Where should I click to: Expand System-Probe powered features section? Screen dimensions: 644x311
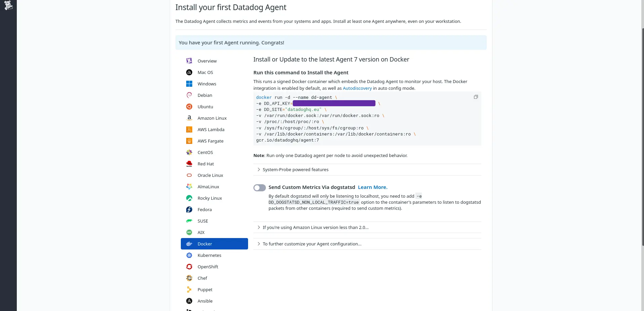(x=367, y=169)
